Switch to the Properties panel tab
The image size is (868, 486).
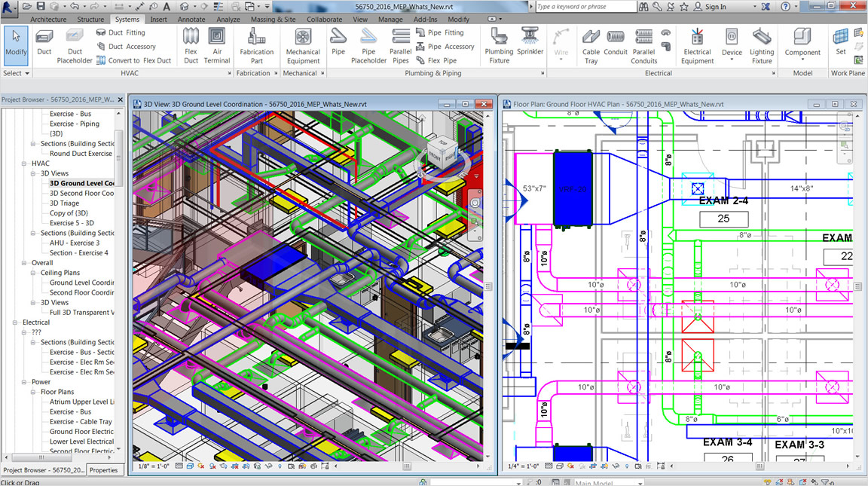104,469
